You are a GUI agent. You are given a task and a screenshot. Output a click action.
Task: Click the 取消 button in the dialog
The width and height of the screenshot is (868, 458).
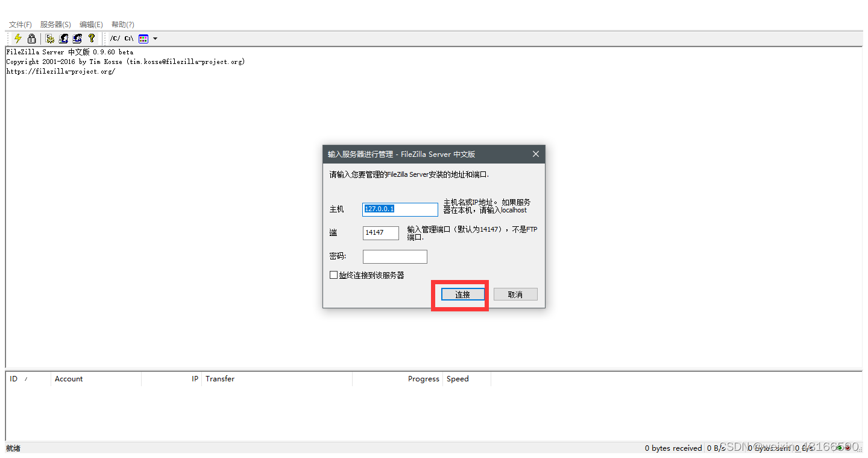515,294
